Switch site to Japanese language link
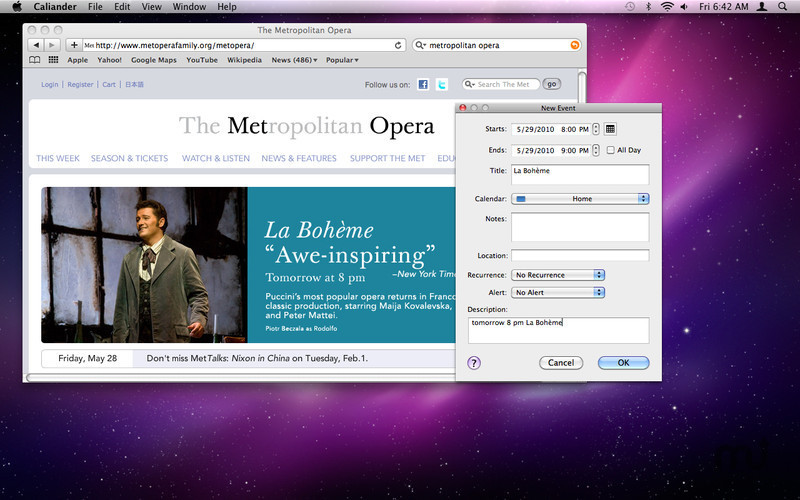 (x=134, y=84)
